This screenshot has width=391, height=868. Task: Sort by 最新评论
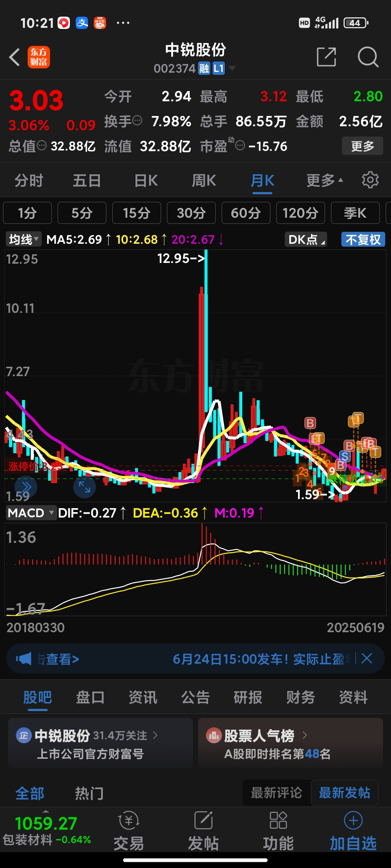(276, 792)
